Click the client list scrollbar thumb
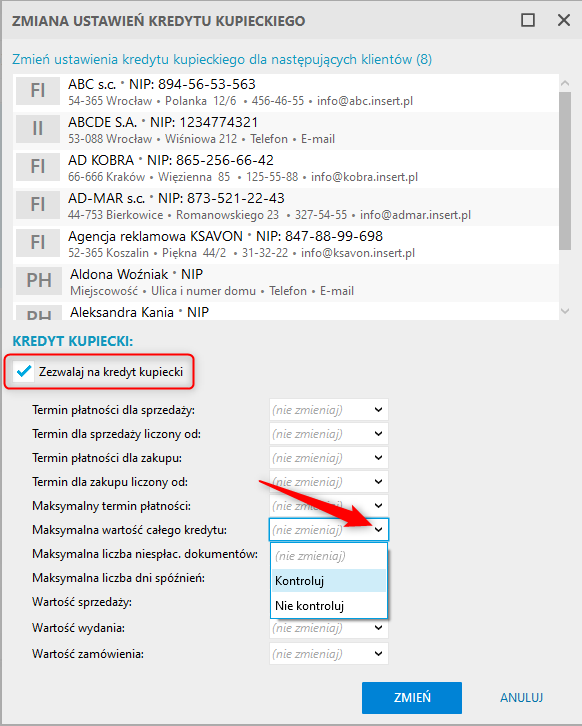The height and width of the screenshot is (726, 582). 565,170
